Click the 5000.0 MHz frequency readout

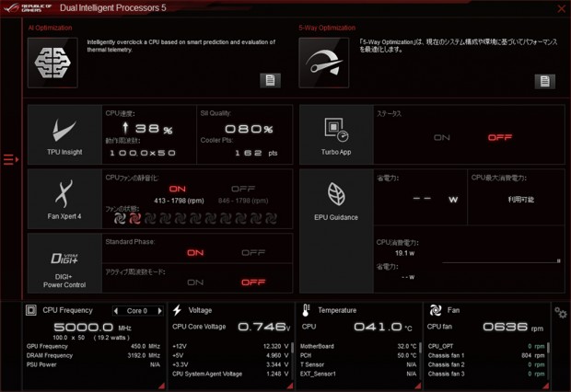tap(92, 328)
